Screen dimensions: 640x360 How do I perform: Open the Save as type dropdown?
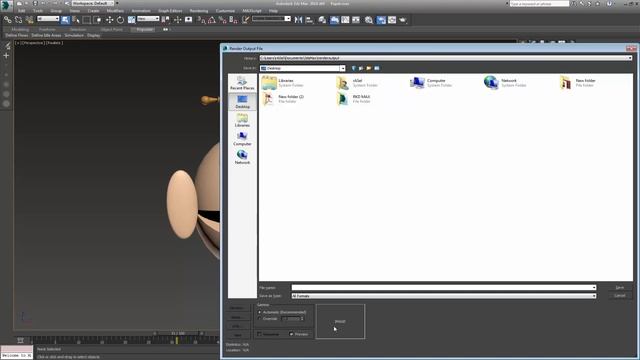pyautogui.click(x=444, y=296)
